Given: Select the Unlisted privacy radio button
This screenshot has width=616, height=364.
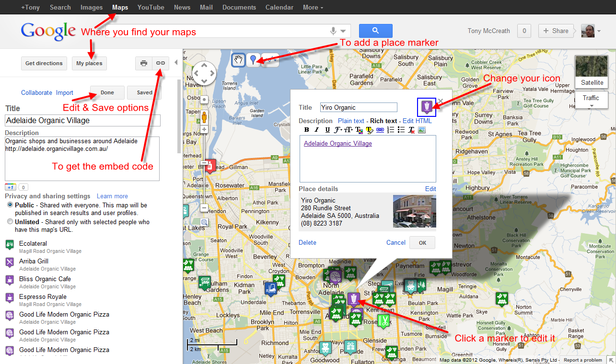Looking at the screenshot, I should coord(10,222).
